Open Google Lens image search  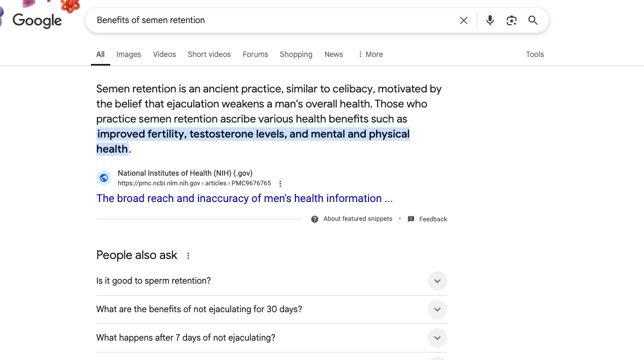coord(511,20)
